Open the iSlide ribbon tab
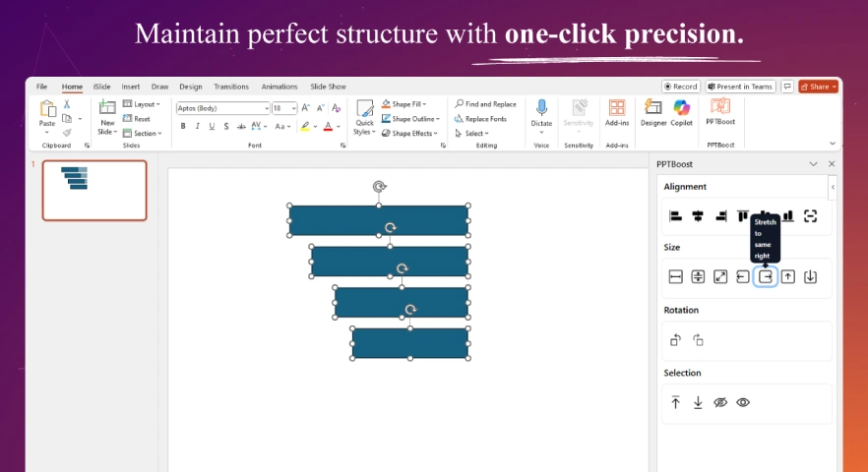Viewport: 868px width, 472px height. [x=101, y=87]
